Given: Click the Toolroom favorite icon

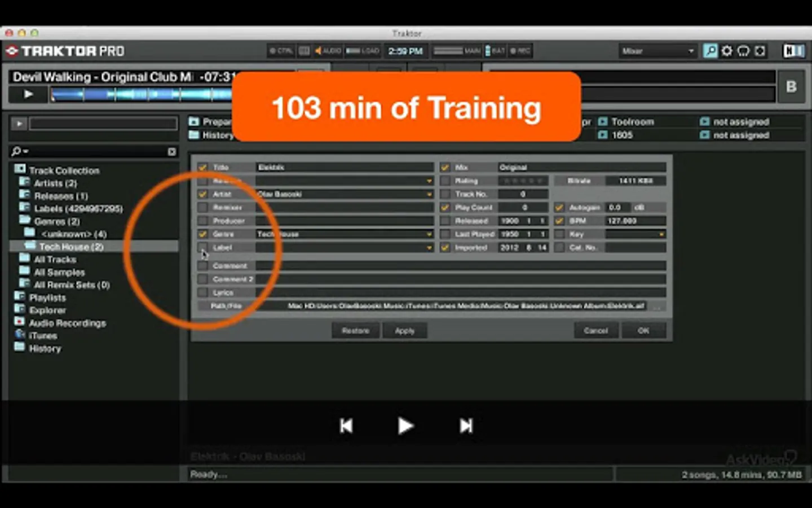Looking at the screenshot, I should (x=603, y=121).
